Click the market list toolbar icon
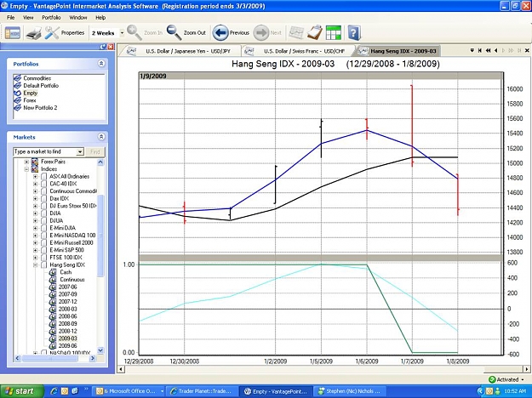The width and height of the screenshot is (532, 398). [13, 33]
